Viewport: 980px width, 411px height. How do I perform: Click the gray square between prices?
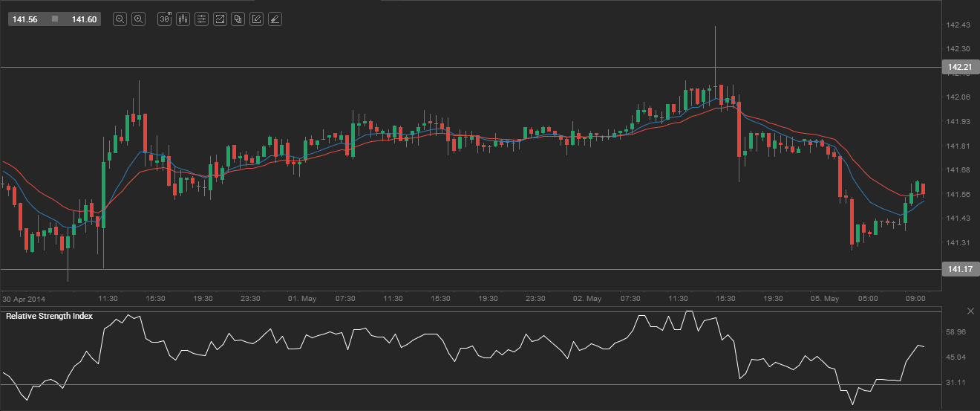[55, 19]
